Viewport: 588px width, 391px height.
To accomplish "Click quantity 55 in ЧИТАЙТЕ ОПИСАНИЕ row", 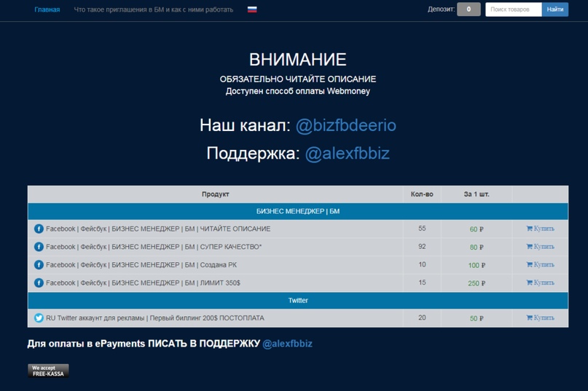I will [422, 229].
